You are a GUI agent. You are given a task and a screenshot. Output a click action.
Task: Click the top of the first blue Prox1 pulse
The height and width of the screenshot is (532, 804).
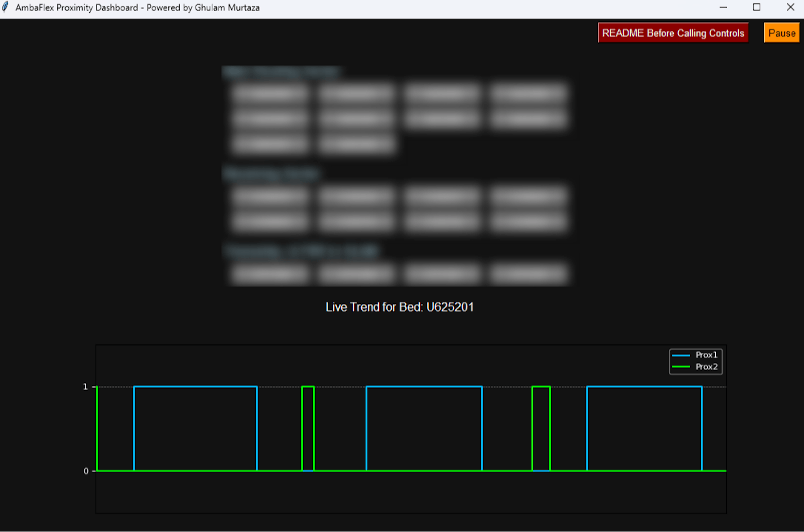tap(196, 387)
